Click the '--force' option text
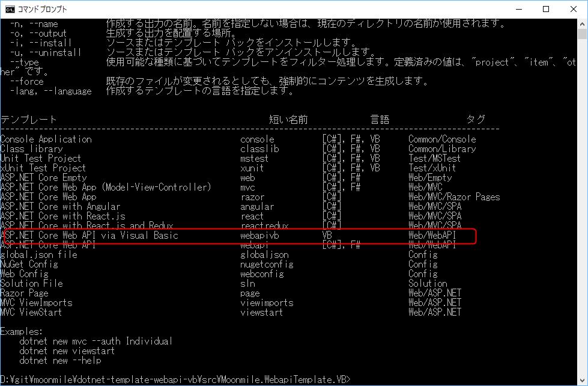Viewport: 588px width, 386px height. tap(27, 82)
